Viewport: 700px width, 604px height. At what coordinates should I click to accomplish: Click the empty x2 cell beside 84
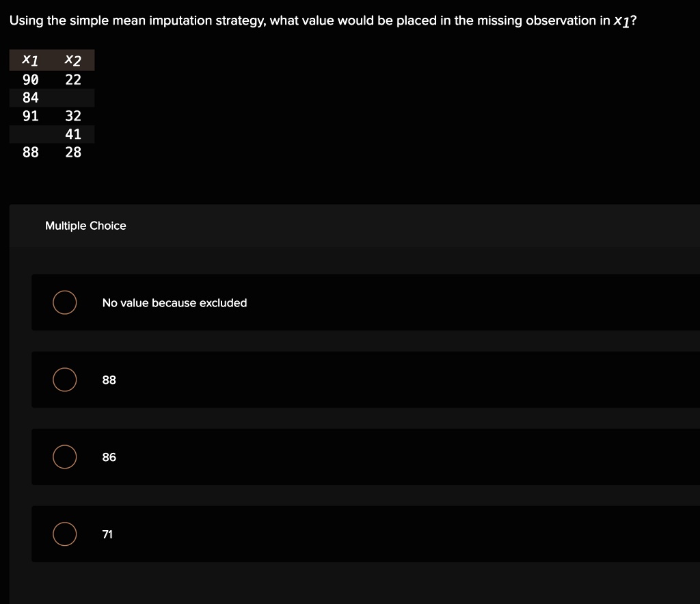coord(72,98)
